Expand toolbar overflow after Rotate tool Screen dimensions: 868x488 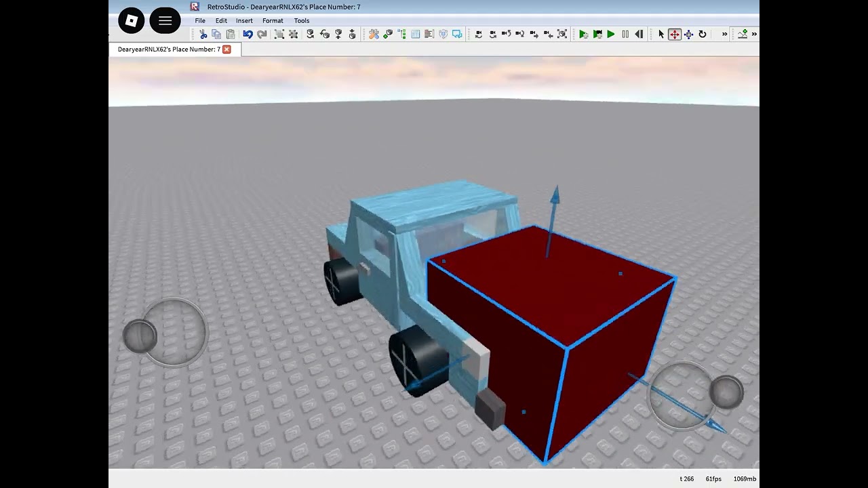click(x=724, y=34)
